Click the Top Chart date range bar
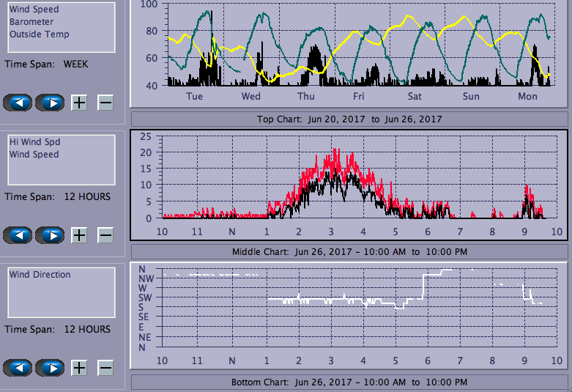The width and height of the screenshot is (572, 392). pyautogui.click(x=349, y=119)
